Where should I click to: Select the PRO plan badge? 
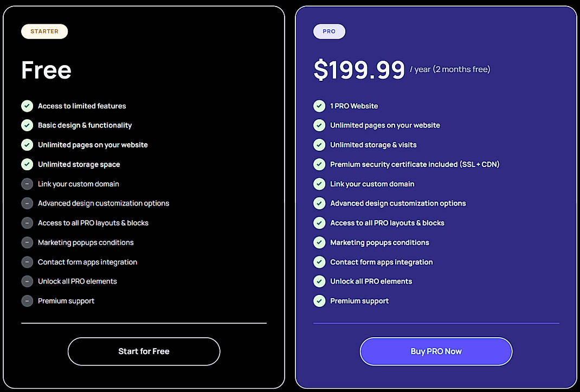coord(329,31)
